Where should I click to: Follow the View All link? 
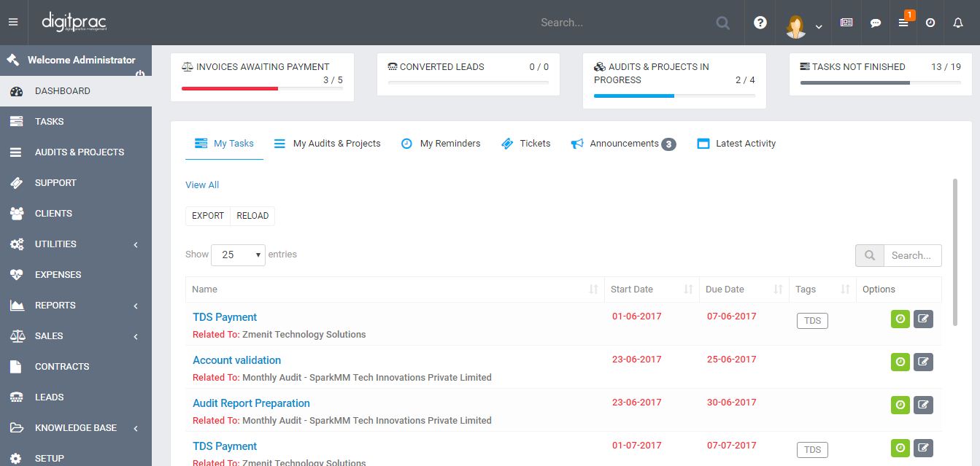[x=202, y=185]
